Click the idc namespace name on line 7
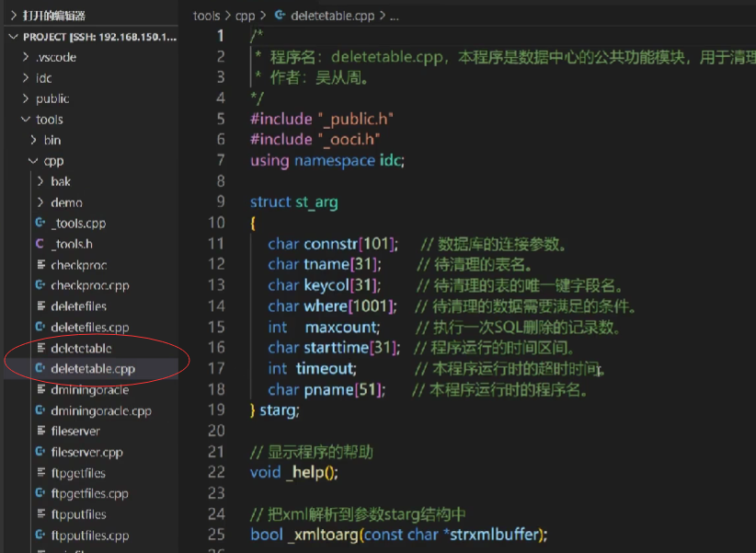The image size is (756, 553). pyautogui.click(x=390, y=160)
